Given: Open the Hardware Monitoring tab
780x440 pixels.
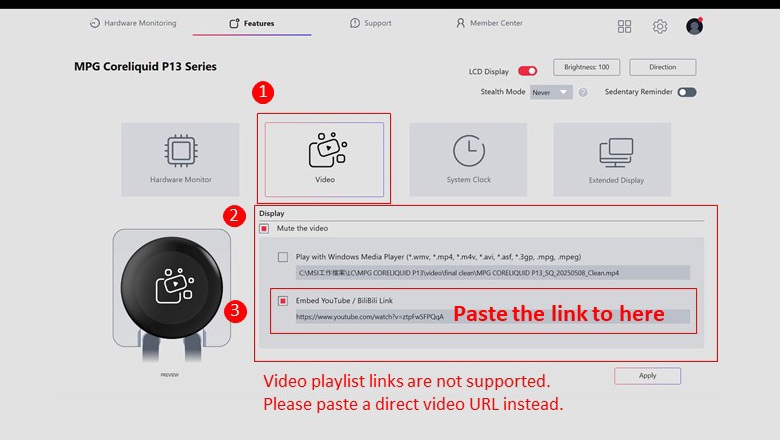Looking at the screenshot, I should pyautogui.click(x=133, y=23).
